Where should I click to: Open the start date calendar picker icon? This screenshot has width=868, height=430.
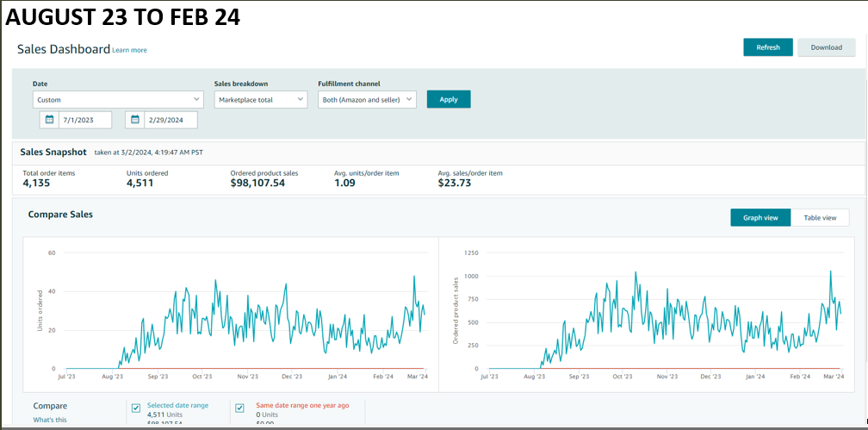49,120
